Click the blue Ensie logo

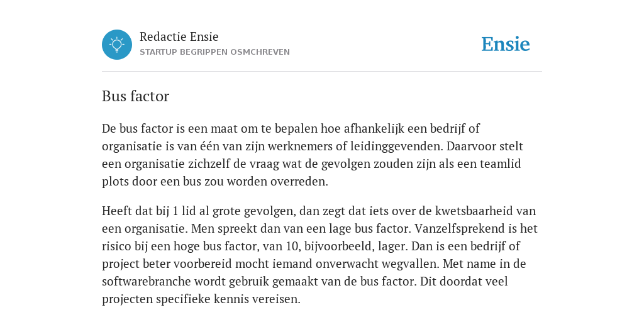pyautogui.click(x=506, y=44)
